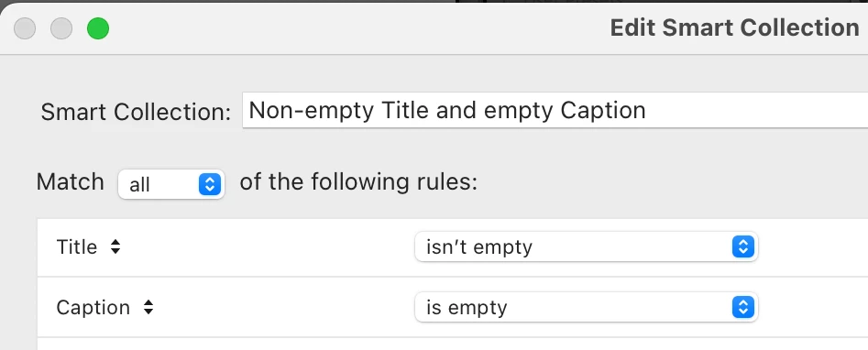
Task: Click the up-down arrows icon beside Caption
Action: pos(148,307)
